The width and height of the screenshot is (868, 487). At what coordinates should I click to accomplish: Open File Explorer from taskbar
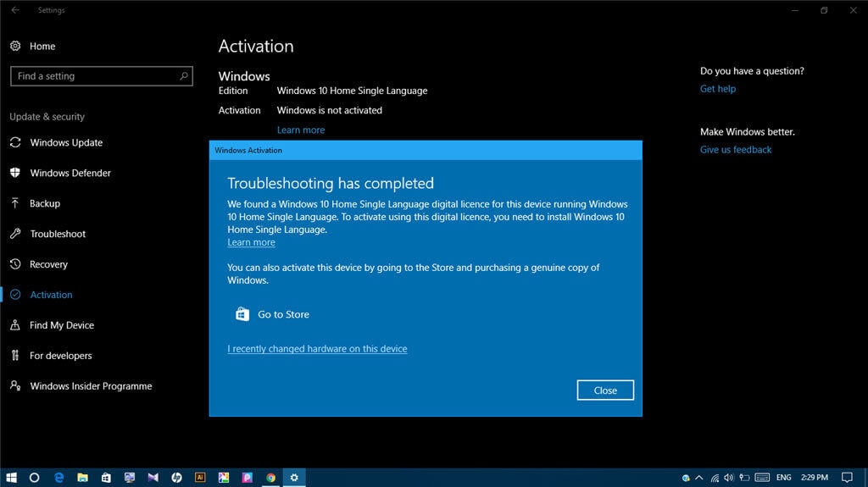(x=82, y=477)
